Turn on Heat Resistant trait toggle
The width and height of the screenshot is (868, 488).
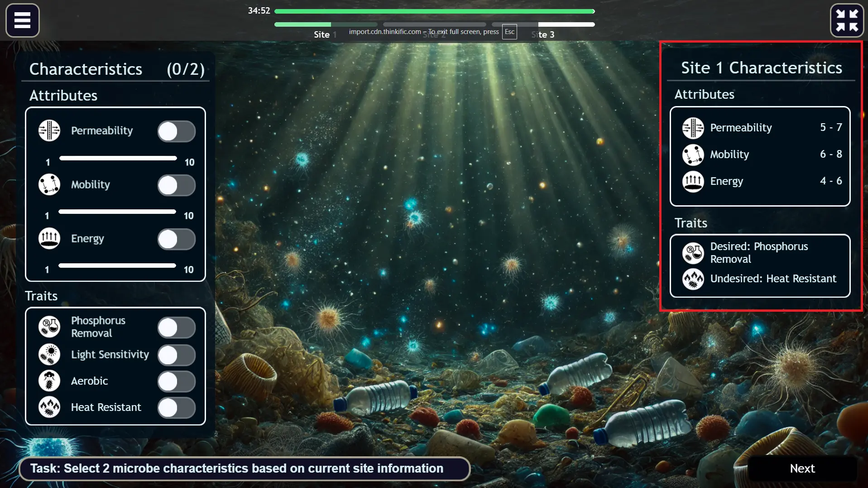[x=177, y=408]
